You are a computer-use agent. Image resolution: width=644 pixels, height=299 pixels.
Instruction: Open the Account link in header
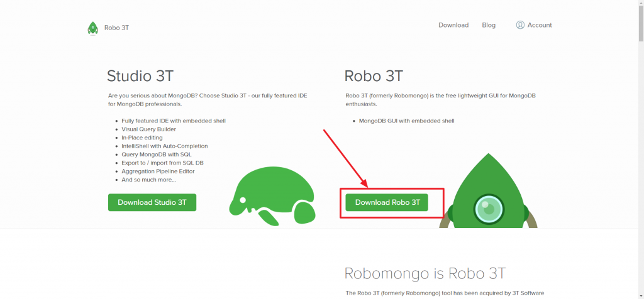click(x=540, y=25)
